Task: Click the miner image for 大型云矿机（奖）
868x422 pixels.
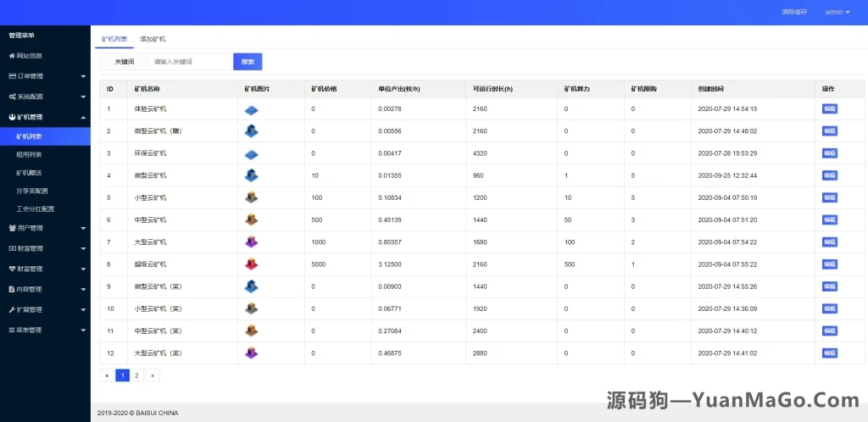Action: pyautogui.click(x=251, y=353)
